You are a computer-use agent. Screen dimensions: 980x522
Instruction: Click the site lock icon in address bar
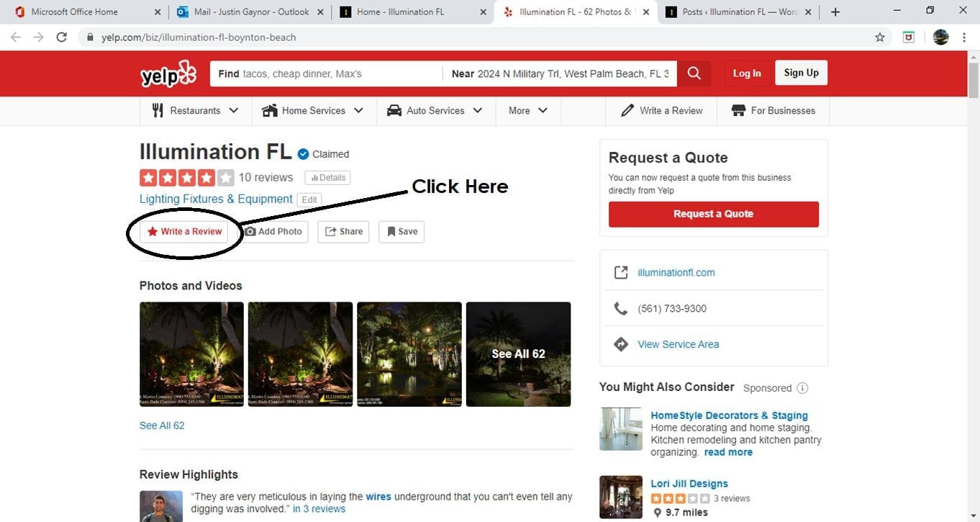(x=90, y=37)
